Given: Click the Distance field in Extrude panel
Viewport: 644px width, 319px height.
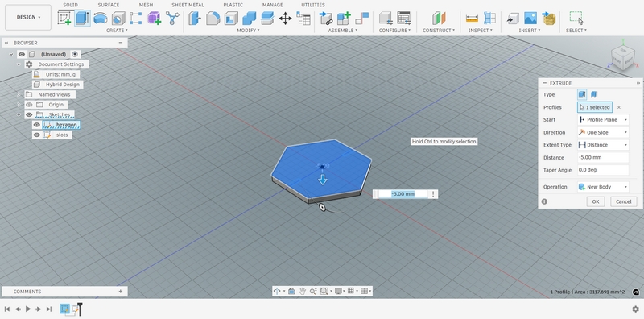Looking at the screenshot, I should click(x=603, y=157).
